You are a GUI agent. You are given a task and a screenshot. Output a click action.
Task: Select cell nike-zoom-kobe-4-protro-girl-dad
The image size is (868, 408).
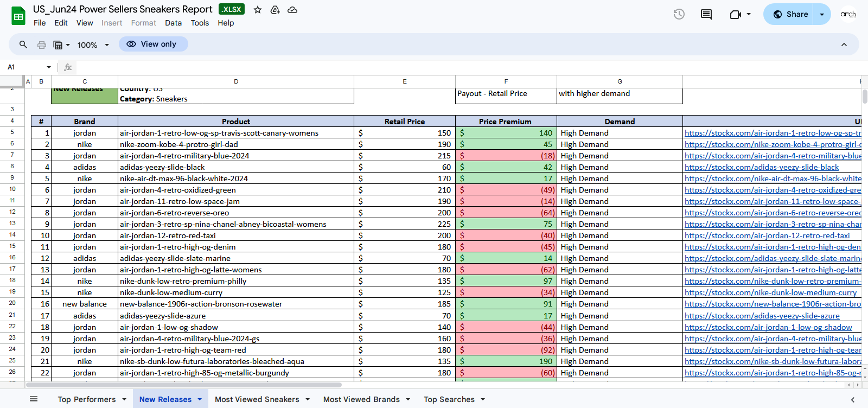[236, 144]
